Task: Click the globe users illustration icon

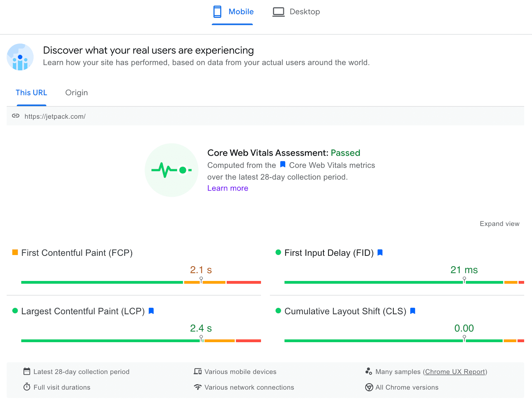Action: (x=20, y=57)
